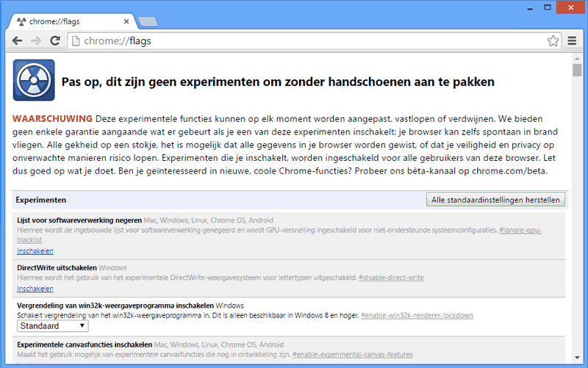Click the vertical scrollbar thumb
588x368 pixels.
[577, 70]
